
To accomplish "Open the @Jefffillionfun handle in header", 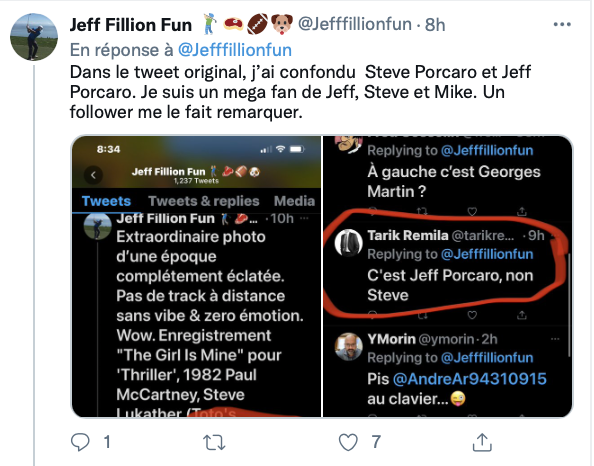I will click(x=355, y=24).
